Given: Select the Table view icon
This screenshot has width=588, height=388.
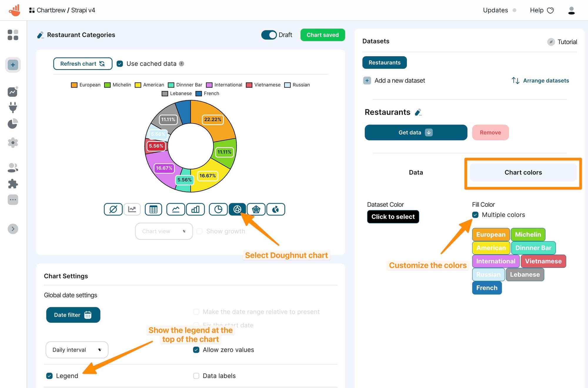Looking at the screenshot, I should coord(153,209).
